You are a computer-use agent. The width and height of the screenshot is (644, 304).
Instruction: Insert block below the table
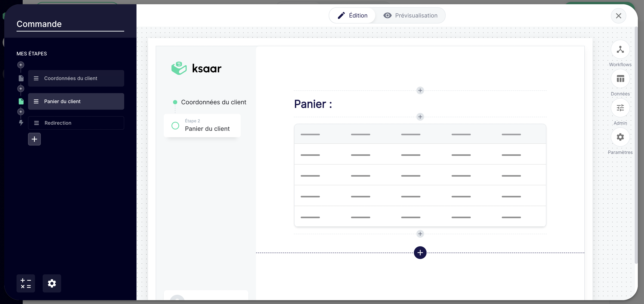click(x=420, y=234)
